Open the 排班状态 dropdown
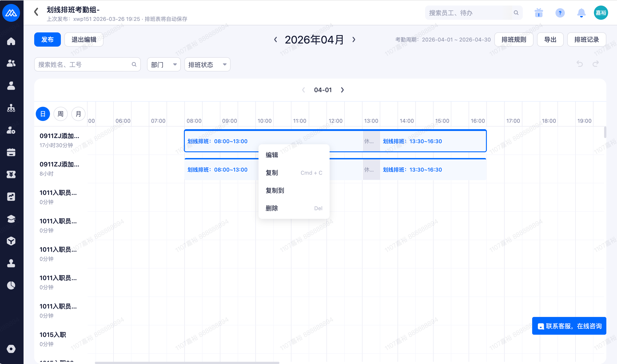Viewport: 617px width, 364px height. (207, 65)
